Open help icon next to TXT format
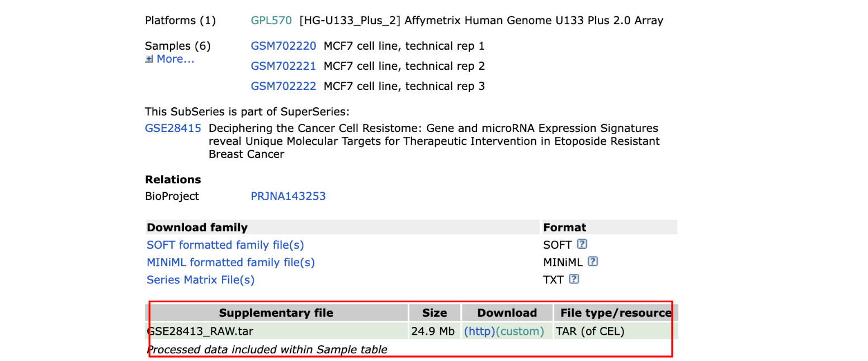The height and width of the screenshot is (361, 868). click(573, 279)
